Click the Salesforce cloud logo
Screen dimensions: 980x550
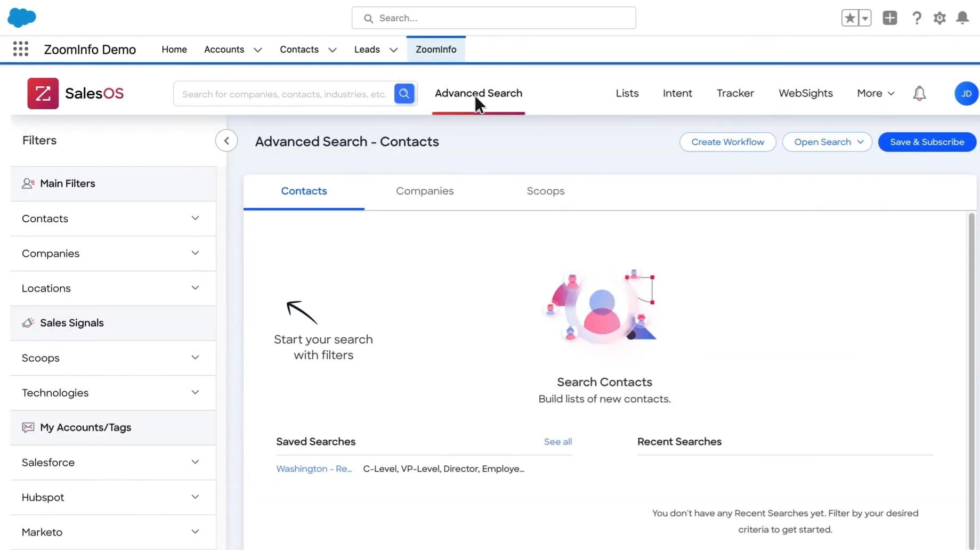click(x=22, y=18)
